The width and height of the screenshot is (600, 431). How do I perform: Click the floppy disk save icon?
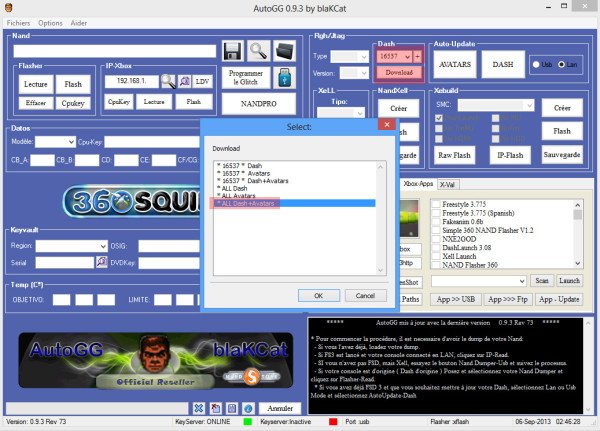pyautogui.click(x=233, y=50)
